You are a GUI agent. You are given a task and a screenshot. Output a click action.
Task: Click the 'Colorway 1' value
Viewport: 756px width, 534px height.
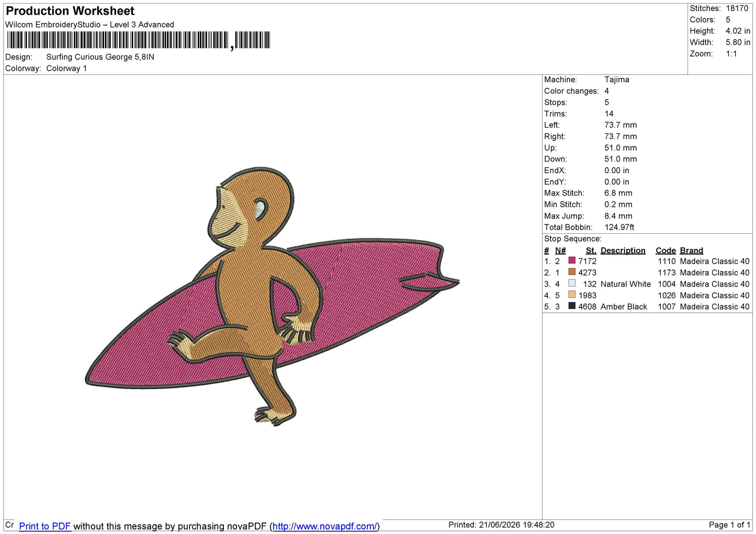(66, 69)
